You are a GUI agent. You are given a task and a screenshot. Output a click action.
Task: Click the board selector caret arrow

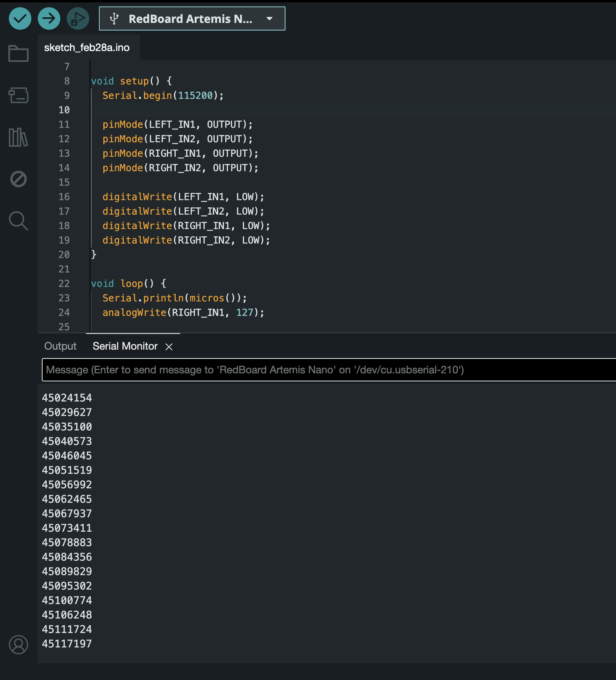coord(269,18)
